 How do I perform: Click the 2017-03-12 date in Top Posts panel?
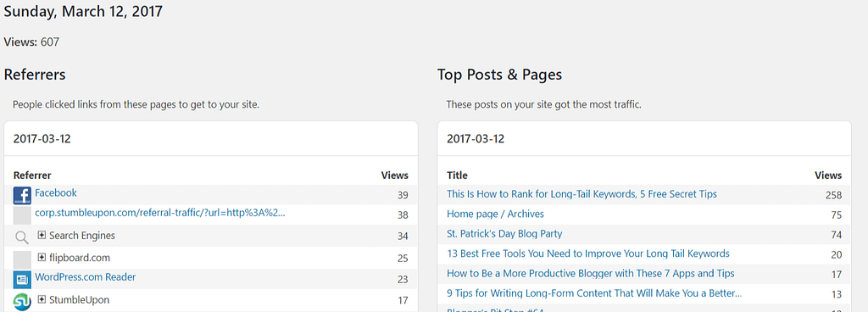pos(476,139)
